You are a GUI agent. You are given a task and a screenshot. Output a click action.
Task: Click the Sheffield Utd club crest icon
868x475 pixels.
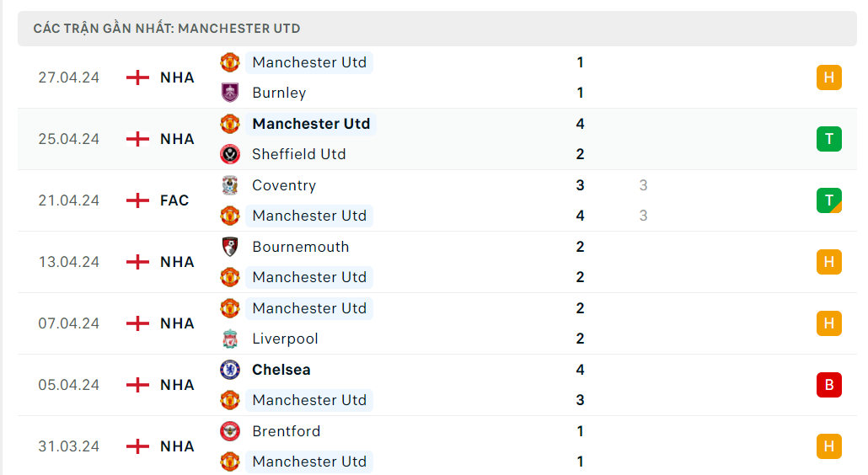click(x=230, y=154)
